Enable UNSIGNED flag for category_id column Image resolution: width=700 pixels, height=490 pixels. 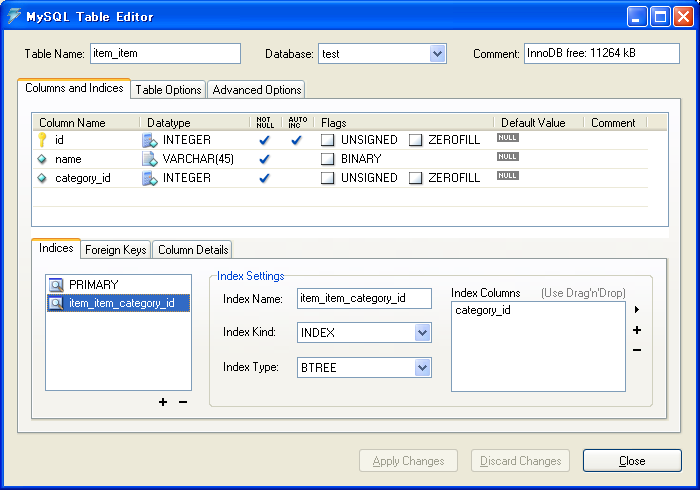click(x=328, y=178)
